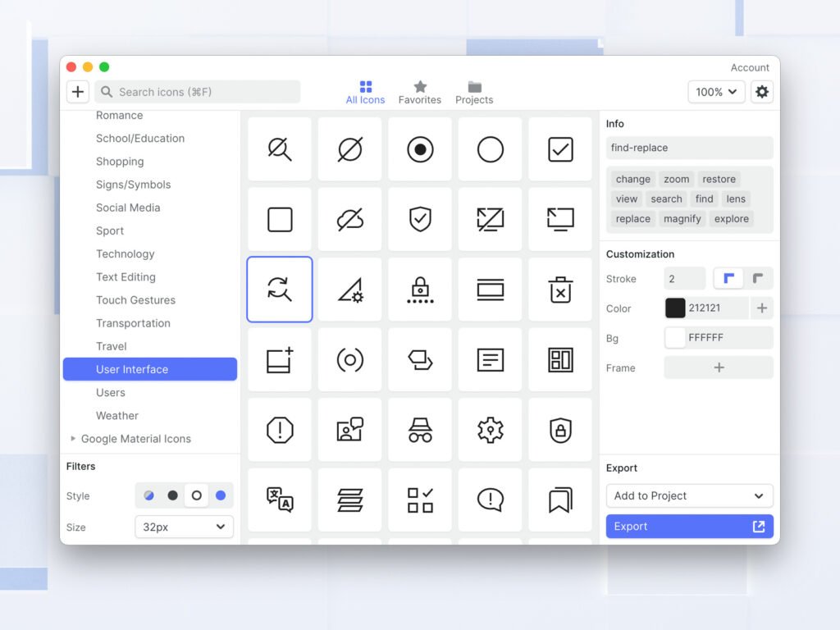Screen dimensions: 840x630
Task: Open the Projects tab
Action: 474,92
